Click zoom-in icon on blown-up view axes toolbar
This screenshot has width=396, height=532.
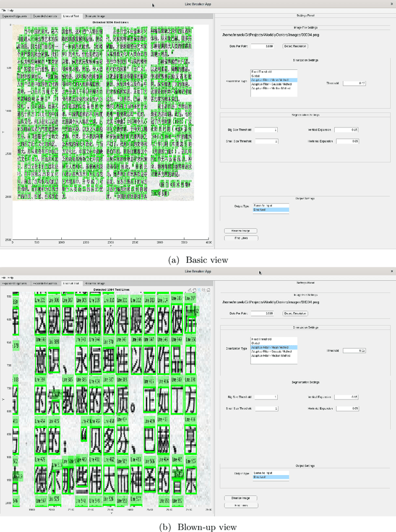pos(199,290)
